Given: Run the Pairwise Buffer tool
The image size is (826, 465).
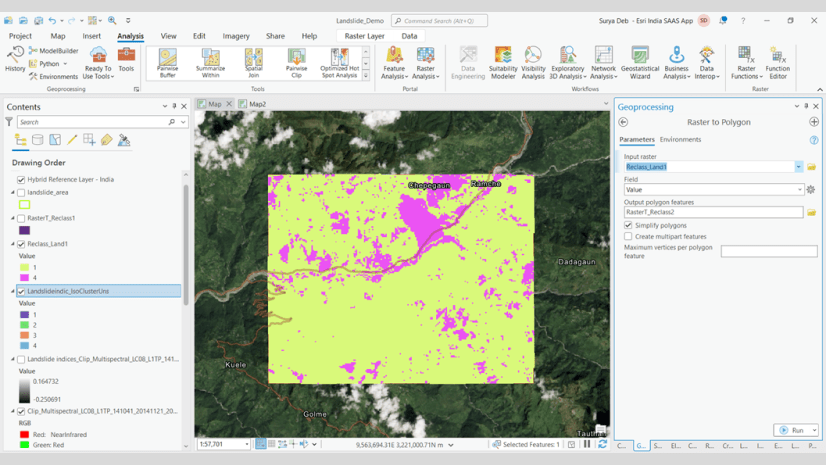Looking at the screenshot, I should [168, 63].
